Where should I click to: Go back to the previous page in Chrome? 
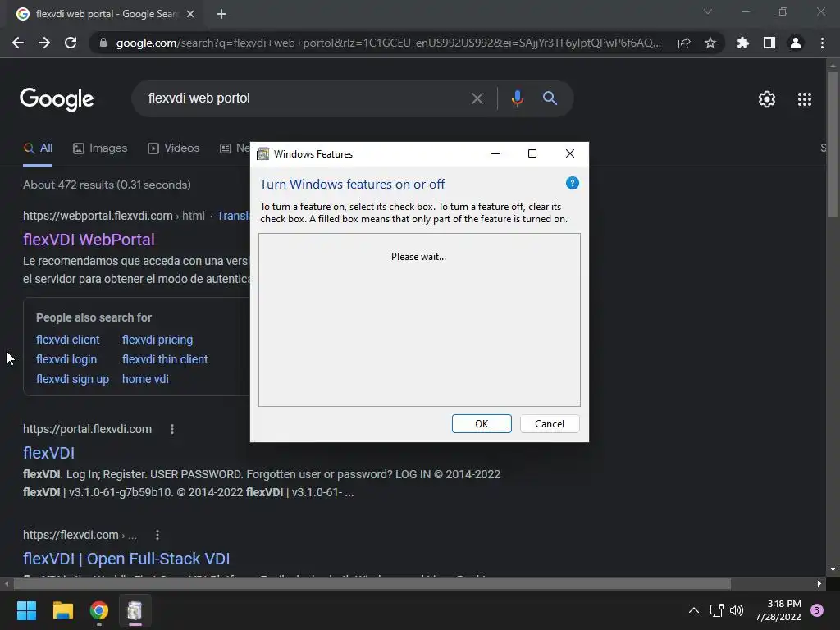coord(18,43)
